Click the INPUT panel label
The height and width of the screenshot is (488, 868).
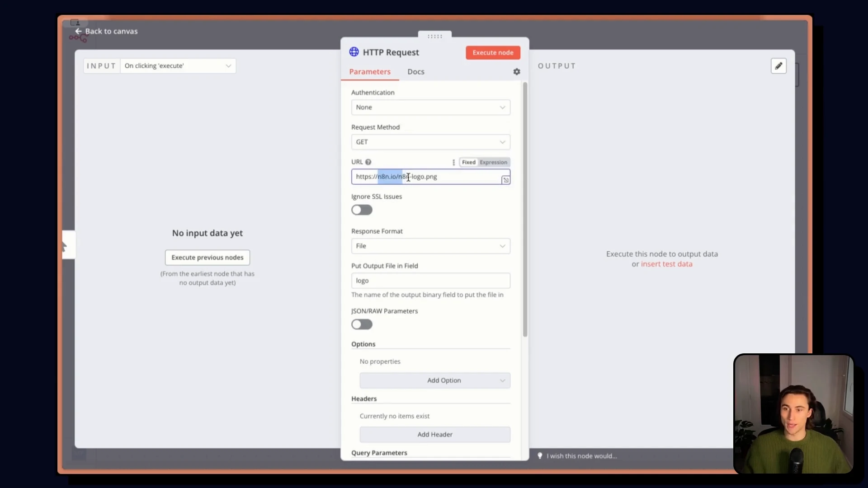tap(101, 66)
